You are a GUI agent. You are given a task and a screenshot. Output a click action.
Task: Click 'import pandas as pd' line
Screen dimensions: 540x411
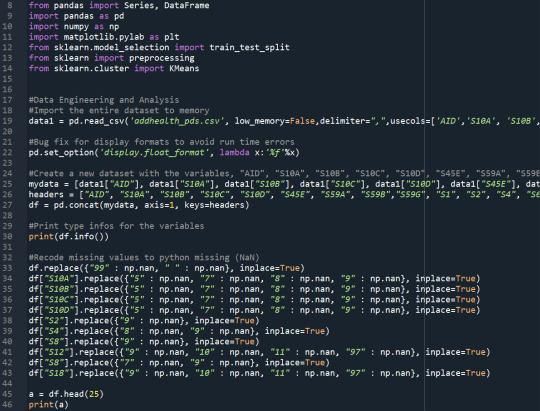tap(76, 16)
